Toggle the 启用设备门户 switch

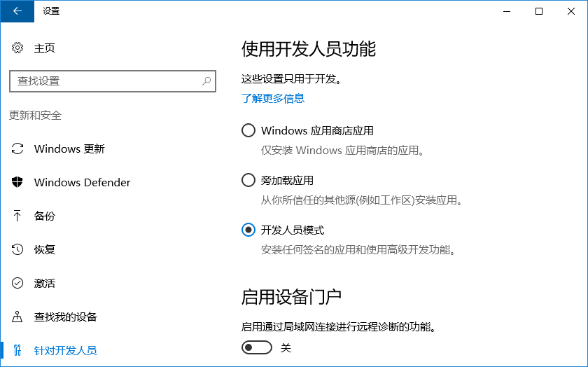(256, 347)
